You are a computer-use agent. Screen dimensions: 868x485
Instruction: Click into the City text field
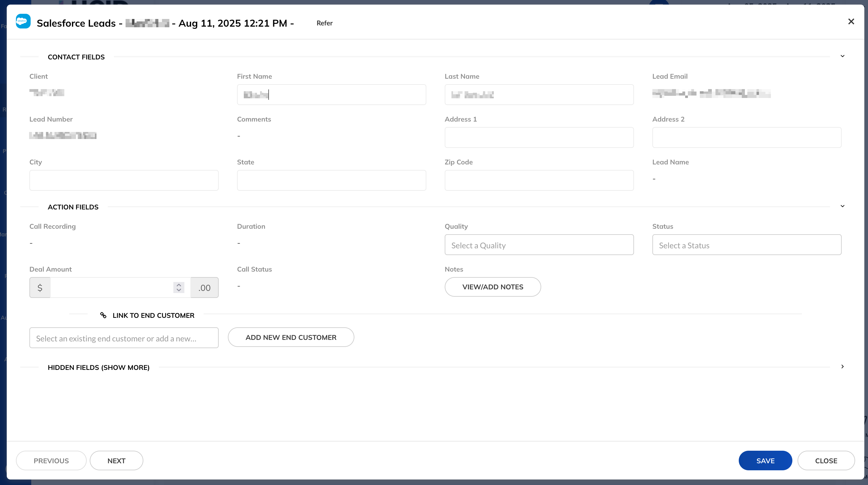pos(124,180)
